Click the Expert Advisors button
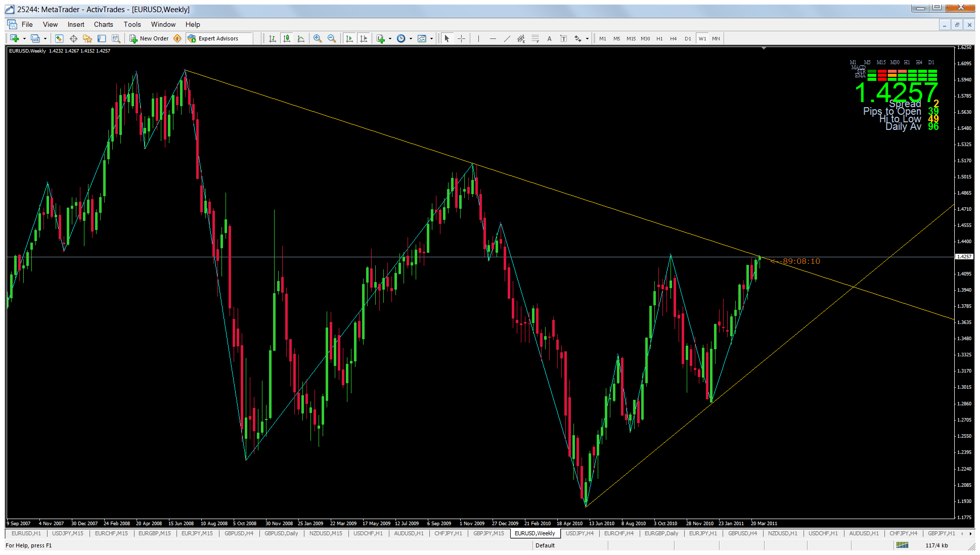The width and height of the screenshot is (980, 555). pos(213,38)
